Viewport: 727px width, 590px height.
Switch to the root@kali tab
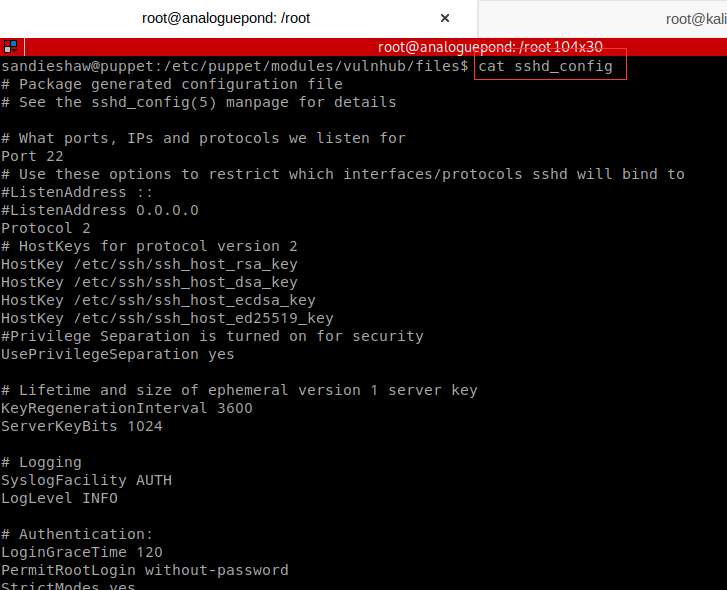tap(695, 18)
